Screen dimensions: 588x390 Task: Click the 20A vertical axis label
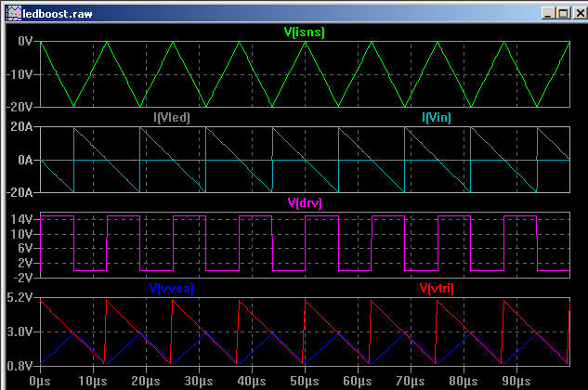pos(23,127)
